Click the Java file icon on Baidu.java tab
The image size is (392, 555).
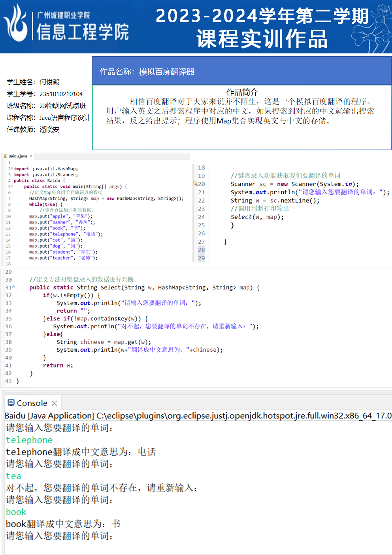tap(5, 156)
